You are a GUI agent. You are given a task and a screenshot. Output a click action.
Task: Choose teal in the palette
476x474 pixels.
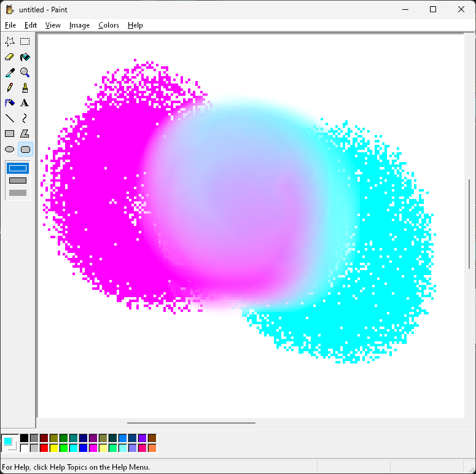[x=74, y=438]
